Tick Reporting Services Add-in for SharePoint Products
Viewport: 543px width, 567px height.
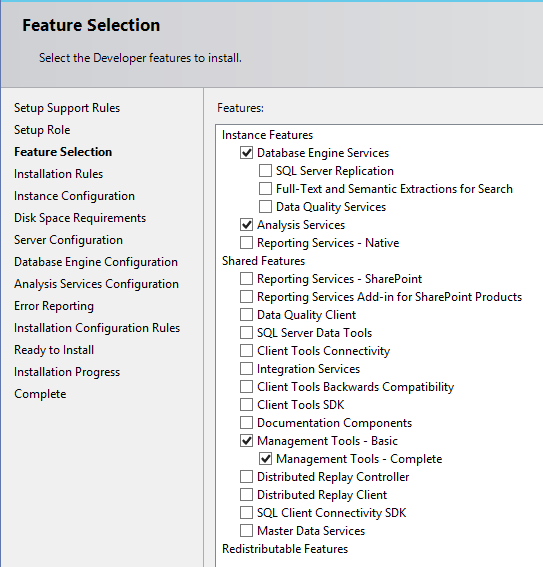coord(247,297)
